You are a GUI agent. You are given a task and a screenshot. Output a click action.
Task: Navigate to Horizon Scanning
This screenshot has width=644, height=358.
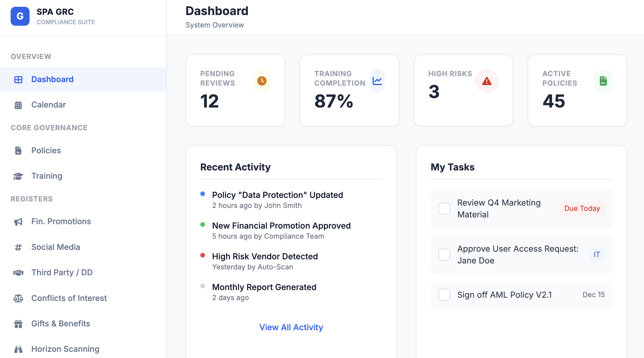click(x=65, y=349)
